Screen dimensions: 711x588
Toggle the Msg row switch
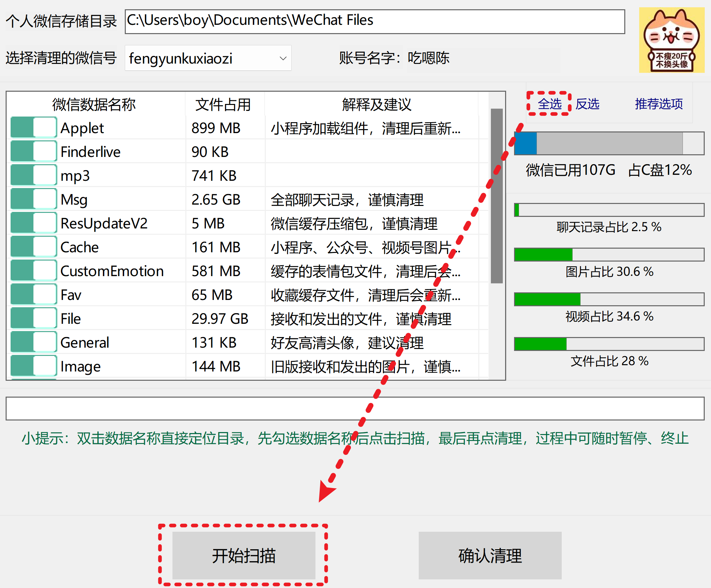[x=33, y=199]
